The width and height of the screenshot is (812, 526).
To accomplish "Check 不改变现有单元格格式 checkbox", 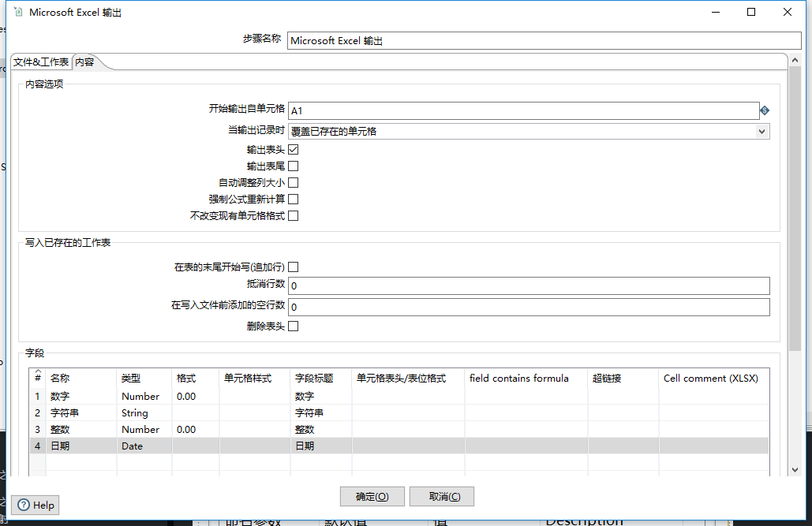I will (x=293, y=216).
